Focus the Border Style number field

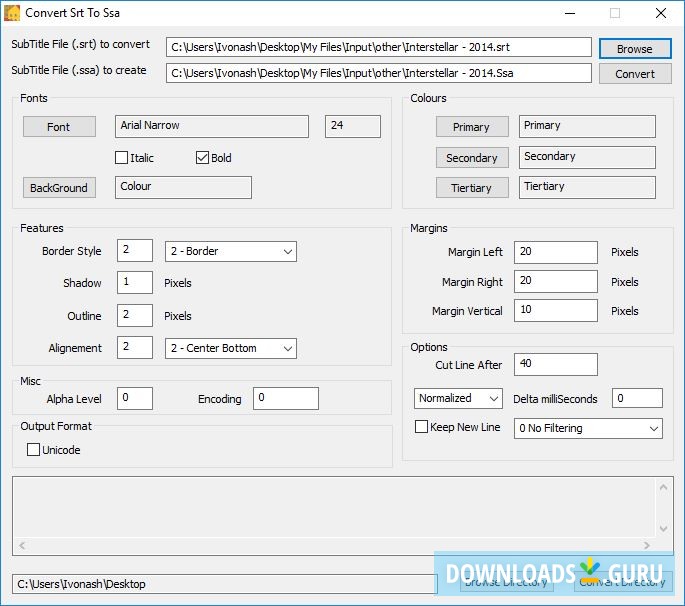[135, 250]
